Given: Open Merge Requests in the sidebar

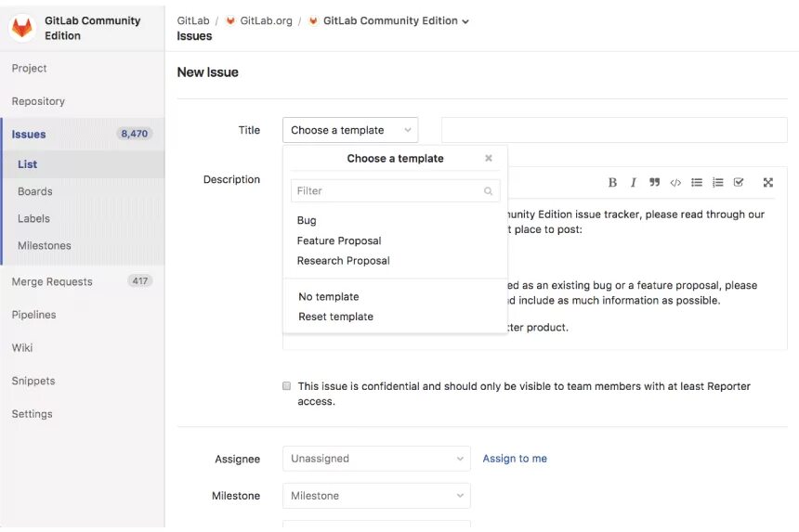Looking at the screenshot, I should click(x=52, y=281).
